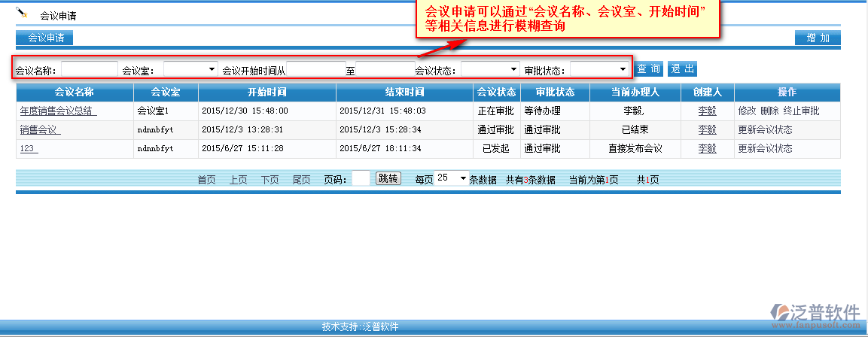Click the end date field after 至

(x=384, y=69)
